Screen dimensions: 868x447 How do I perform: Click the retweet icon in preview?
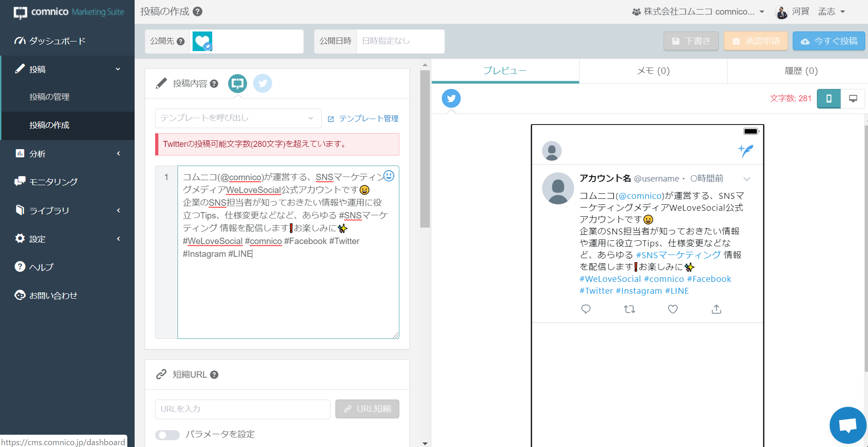click(x=629, y=309)
